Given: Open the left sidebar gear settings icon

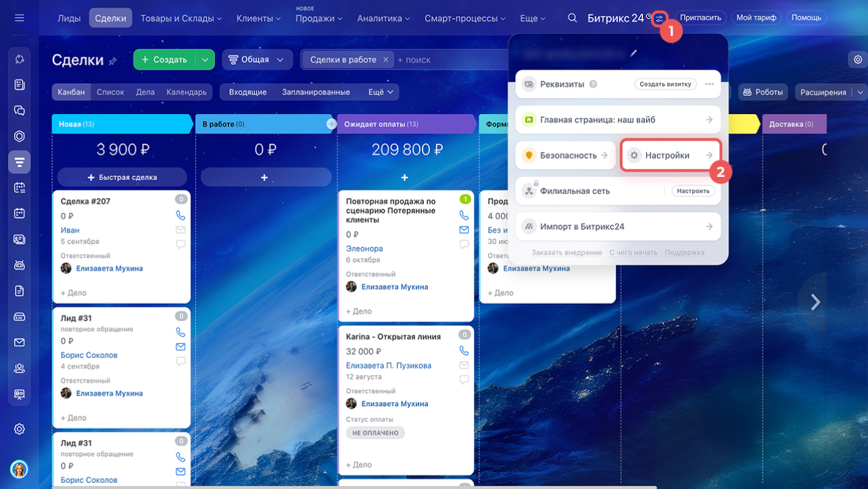Looking at the screenshot, I should pos(20,430).
